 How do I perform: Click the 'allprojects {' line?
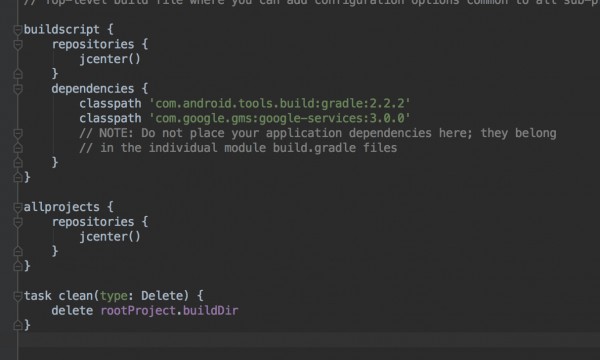[x=68, y=207]
